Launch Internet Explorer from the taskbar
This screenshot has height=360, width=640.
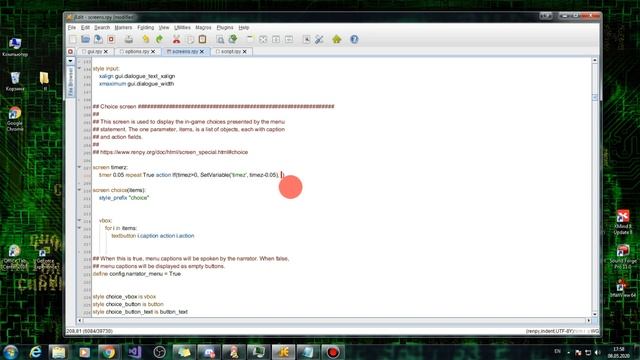pos(35,352)
